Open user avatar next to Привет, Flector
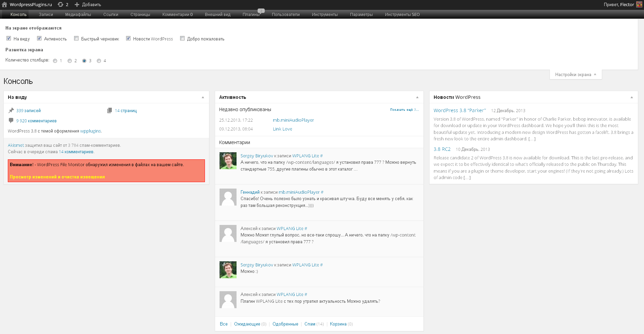644x334 pixels. [x=639, y=4]
